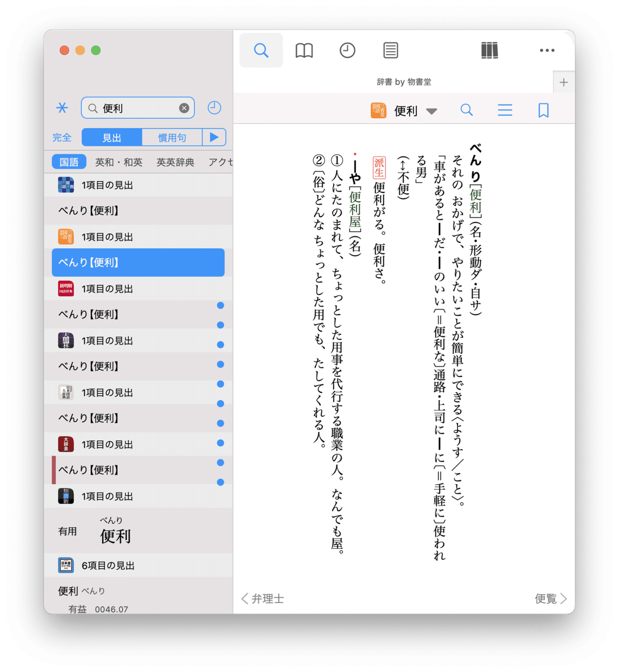Select 完全 match mode
619x672 pixels.
[x=62, y=138]
